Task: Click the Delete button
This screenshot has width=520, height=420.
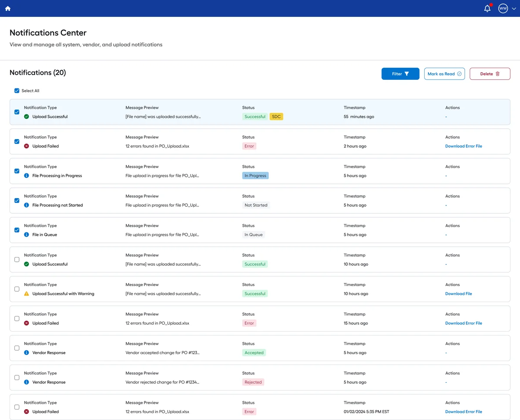Action: (490, 74)
